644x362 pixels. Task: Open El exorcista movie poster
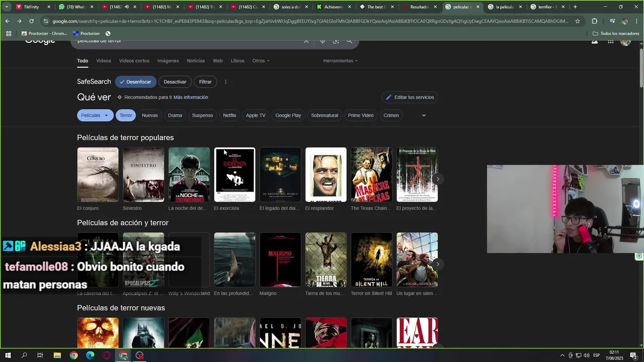point(234,174)
